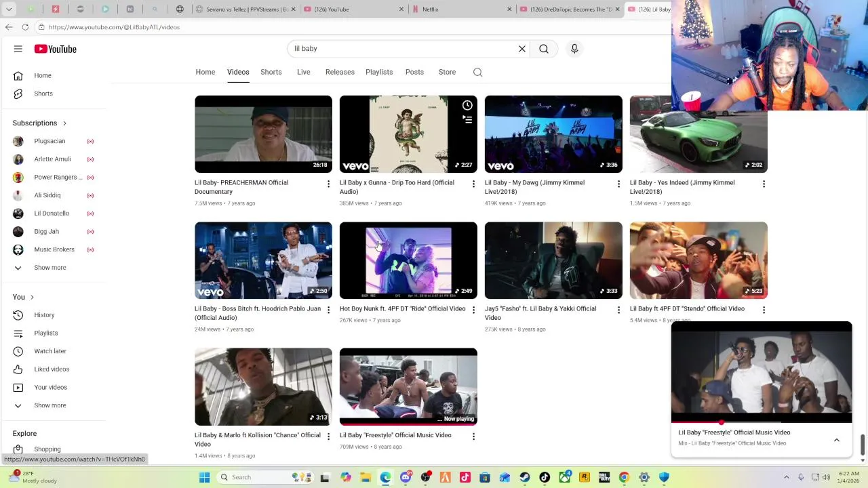Open the Arlette Amuli subscription channel
Viewport: 868px width, 488px height.
click(x=53, y=159)
